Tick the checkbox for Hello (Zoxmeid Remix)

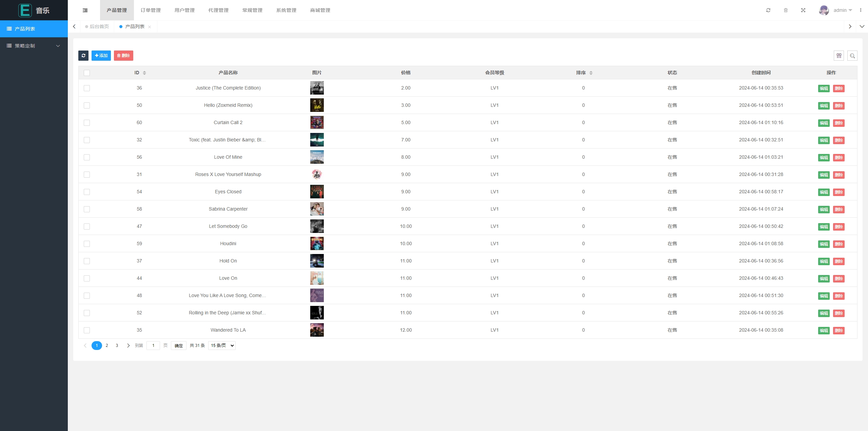[87, 105]
